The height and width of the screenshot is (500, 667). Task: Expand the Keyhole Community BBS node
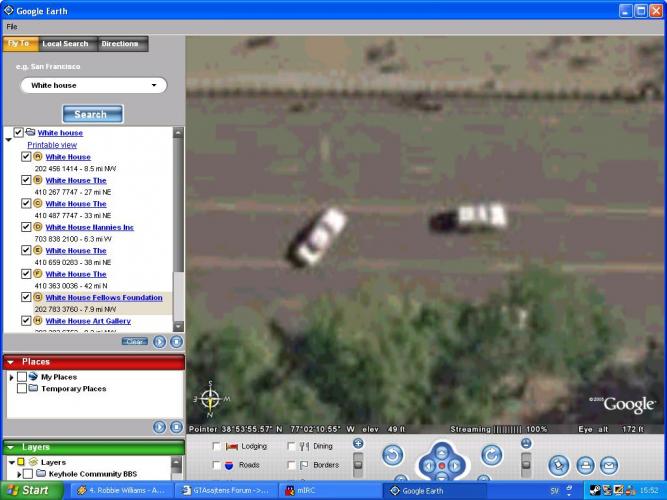click(19, 474)
